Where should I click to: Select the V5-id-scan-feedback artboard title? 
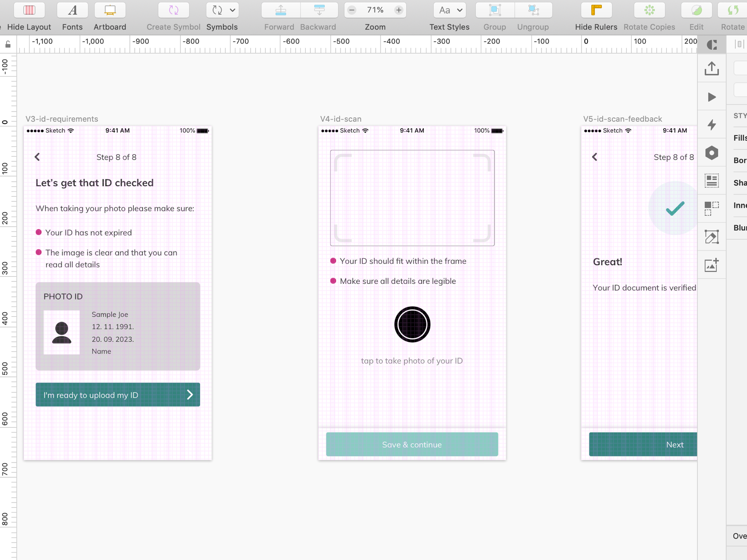point(622,119)
